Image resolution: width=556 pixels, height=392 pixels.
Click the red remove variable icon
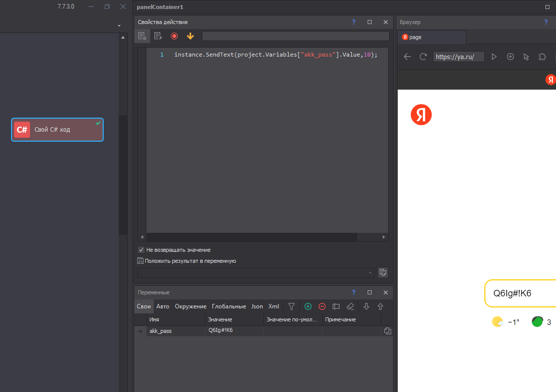tap(322, 306)
